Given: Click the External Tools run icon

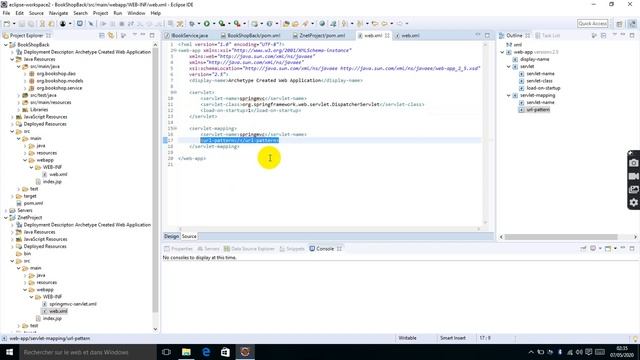Looking at the screenshot, I should pos(237,24).
